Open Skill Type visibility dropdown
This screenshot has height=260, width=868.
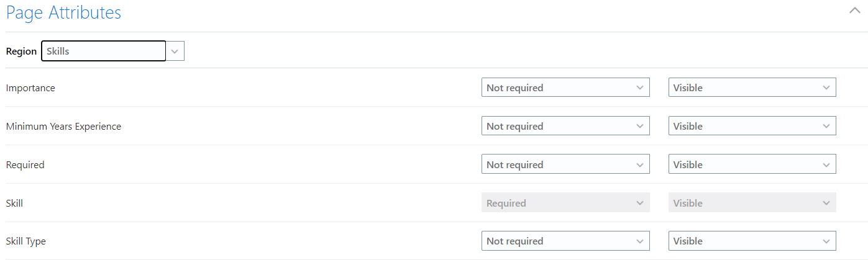[752, 241]
